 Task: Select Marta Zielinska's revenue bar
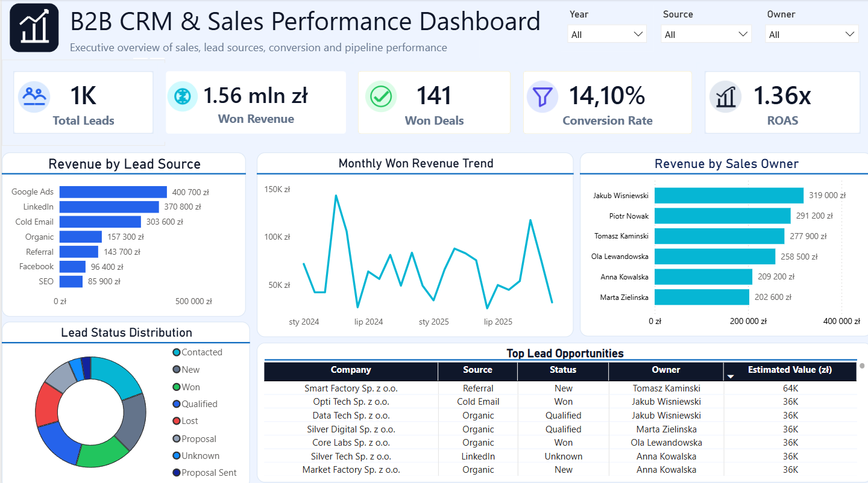tap(702, 297)
